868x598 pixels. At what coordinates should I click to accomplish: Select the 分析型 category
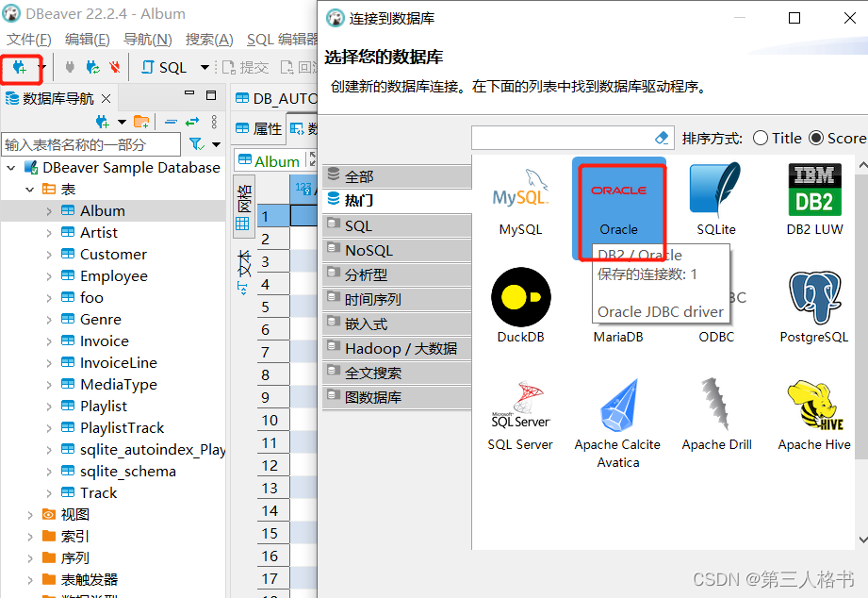[x=397, y=274]
